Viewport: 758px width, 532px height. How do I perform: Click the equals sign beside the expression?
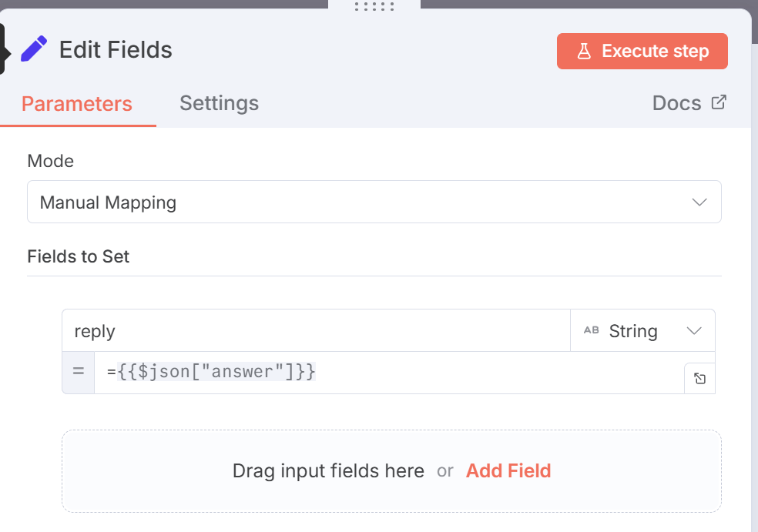pos(78,373)
